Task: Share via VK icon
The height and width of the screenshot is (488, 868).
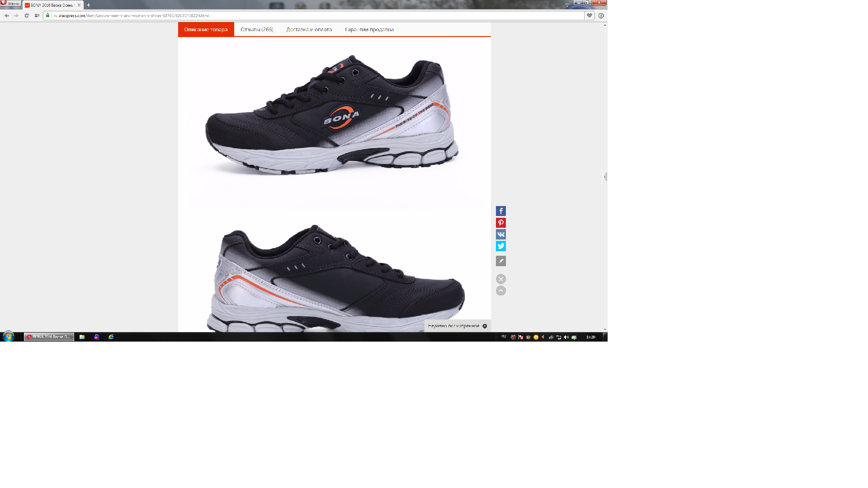Action: tap(500, 235)
